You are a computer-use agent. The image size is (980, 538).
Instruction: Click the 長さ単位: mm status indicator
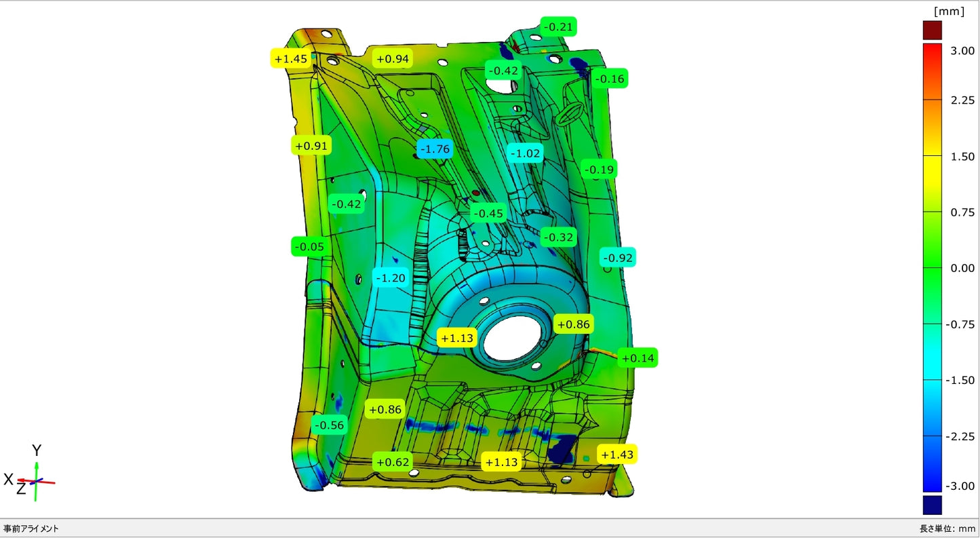coord(947,529)
